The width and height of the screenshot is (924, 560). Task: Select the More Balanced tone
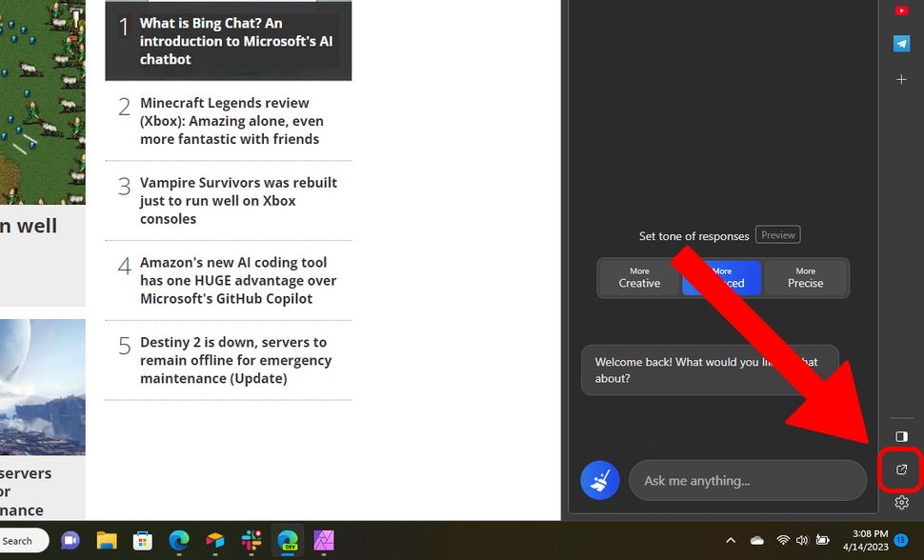click(721, 277)
